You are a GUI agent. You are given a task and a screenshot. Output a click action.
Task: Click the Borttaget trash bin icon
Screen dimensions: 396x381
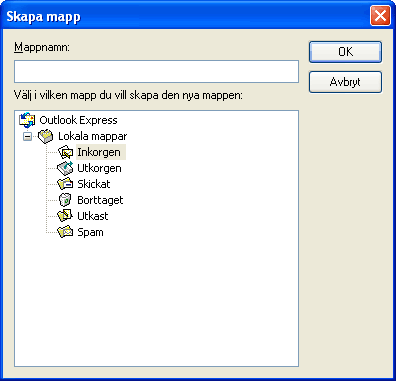click(65, 200)
